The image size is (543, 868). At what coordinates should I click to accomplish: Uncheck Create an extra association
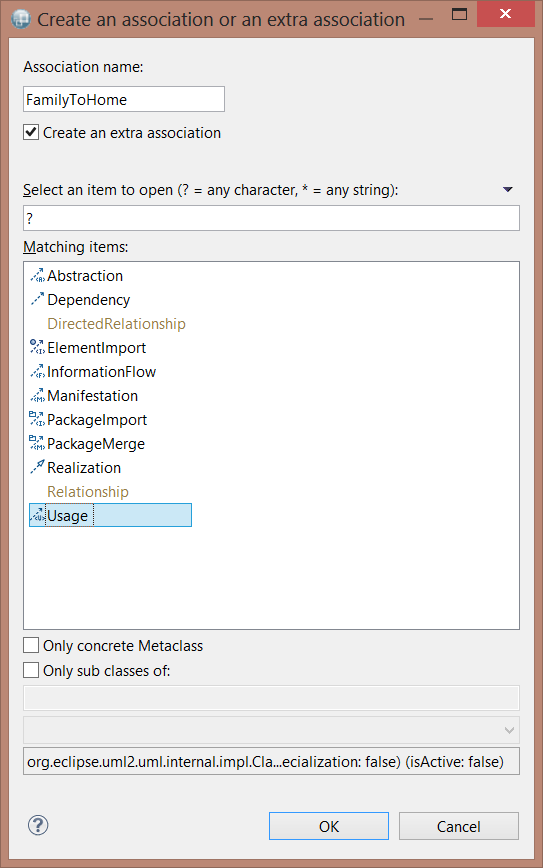pyautogui.click(x=31, y=132)
